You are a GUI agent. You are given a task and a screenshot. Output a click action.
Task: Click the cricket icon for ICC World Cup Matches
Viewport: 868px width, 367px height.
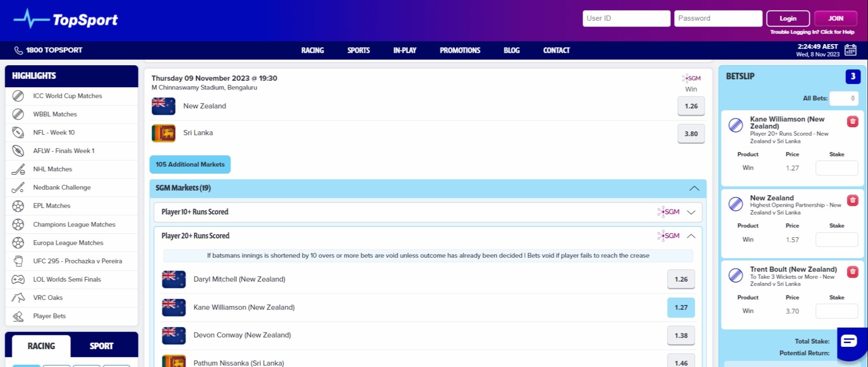(x=18, y=96)
